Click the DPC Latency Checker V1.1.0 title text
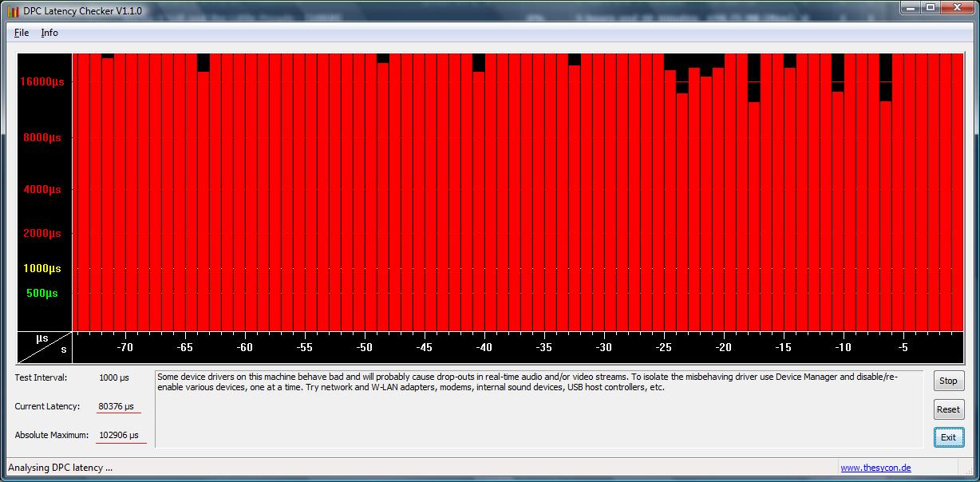Screen dimensions: 980x482 (83, 11)
